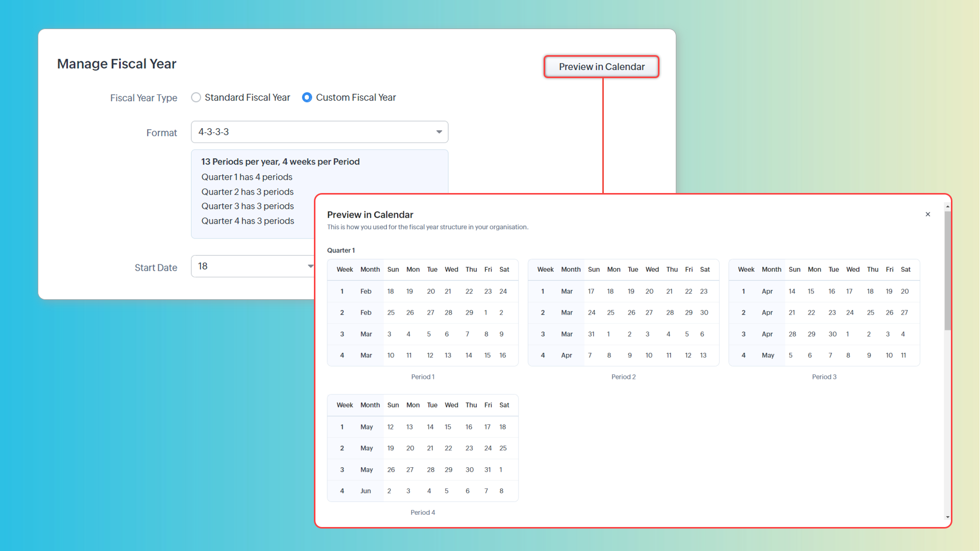Open the Format dropdown arrow
This screenshot has height=551, width=980.
(438, 132)
